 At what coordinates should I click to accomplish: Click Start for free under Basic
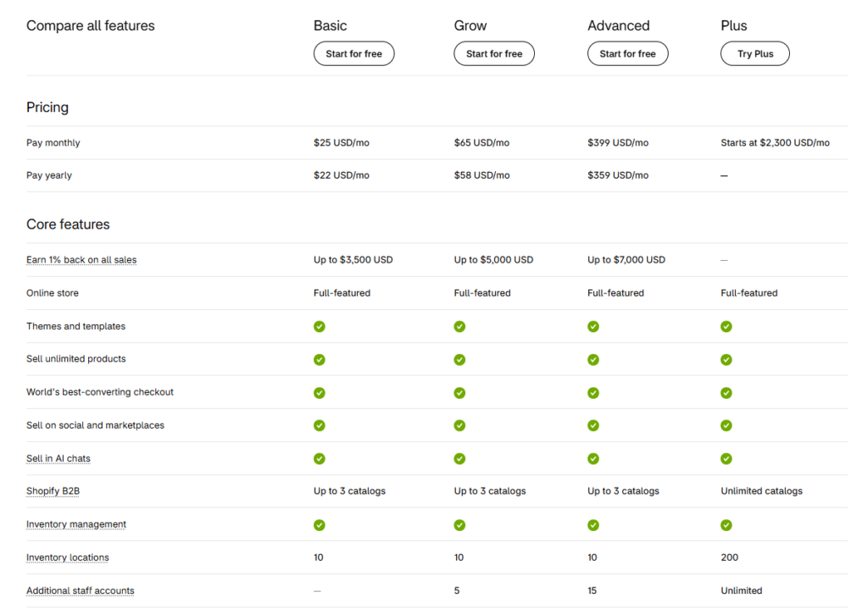point(353,53)
